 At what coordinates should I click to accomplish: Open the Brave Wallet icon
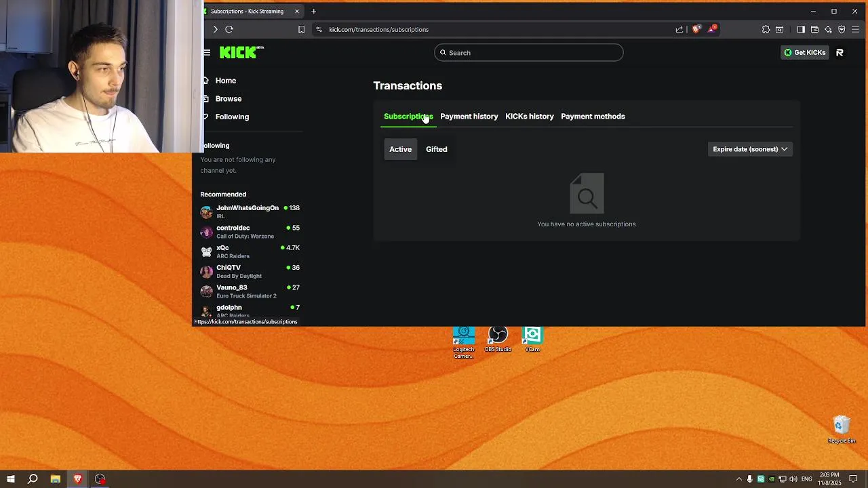(814, 29)
